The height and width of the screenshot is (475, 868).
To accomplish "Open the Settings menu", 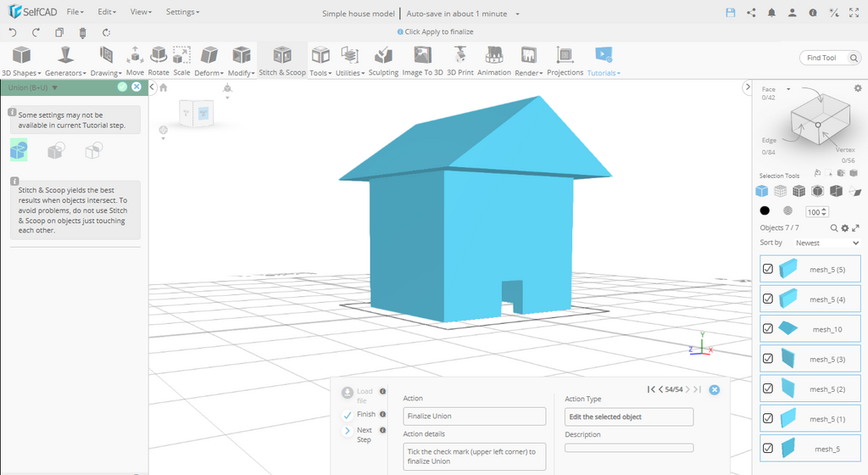I will [x=182, y=13].
